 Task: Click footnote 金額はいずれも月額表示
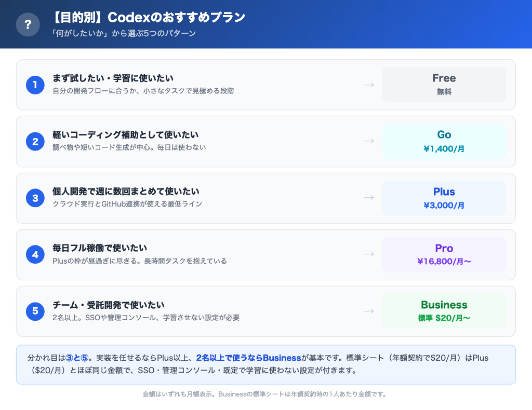point(179,394)
